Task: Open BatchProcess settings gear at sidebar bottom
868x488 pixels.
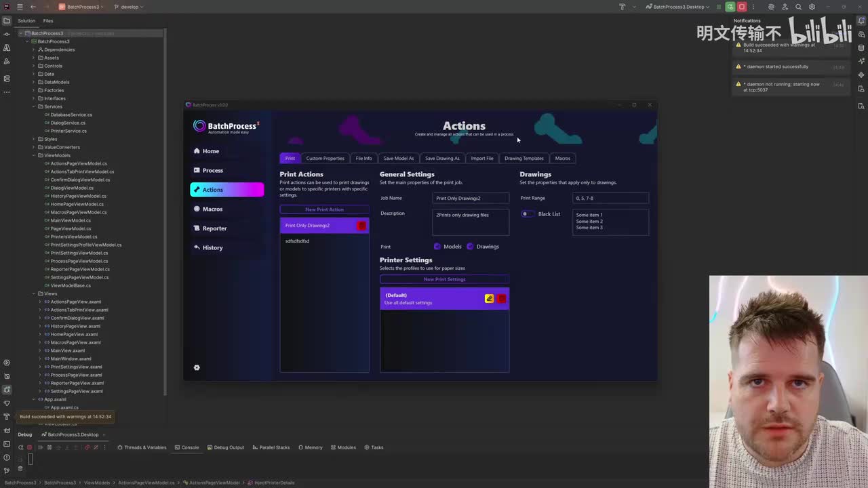Action: coord(197,367)
